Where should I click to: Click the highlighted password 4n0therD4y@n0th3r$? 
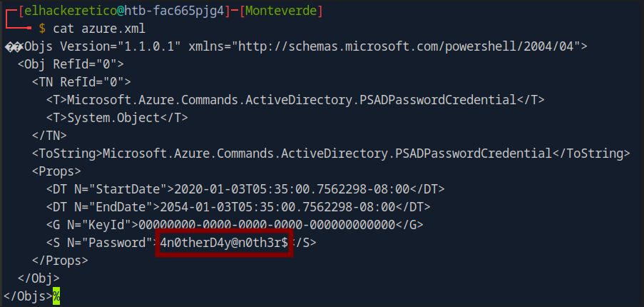click(224, 243)
